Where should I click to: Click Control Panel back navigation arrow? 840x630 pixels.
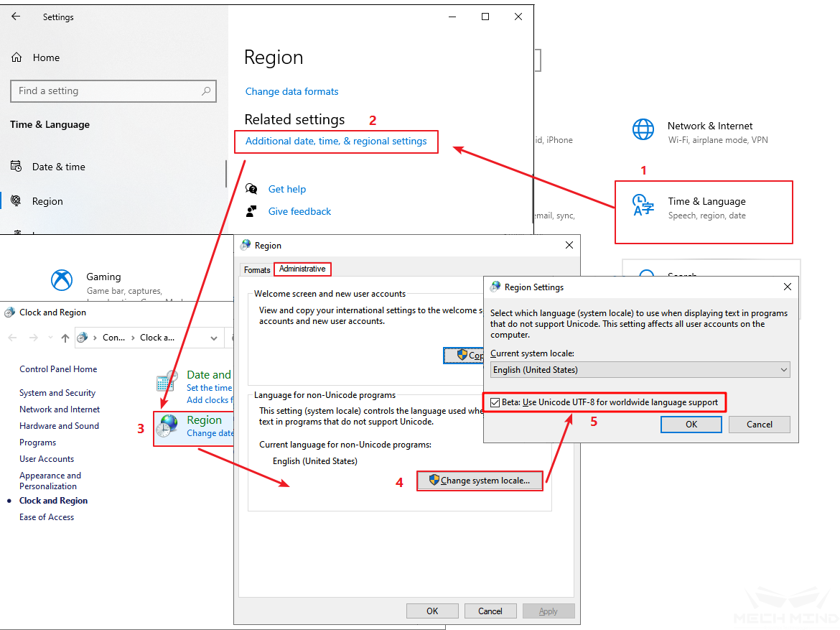click(x=13, y=338)
